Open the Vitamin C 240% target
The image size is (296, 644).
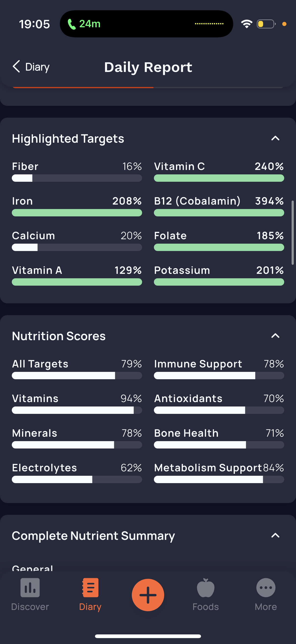[219, 171]
